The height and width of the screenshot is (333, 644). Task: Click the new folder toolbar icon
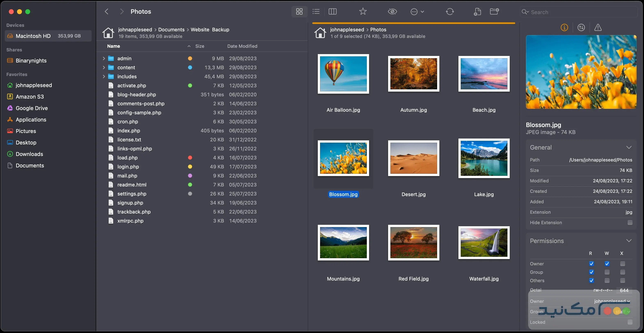(x=494, y=11)
